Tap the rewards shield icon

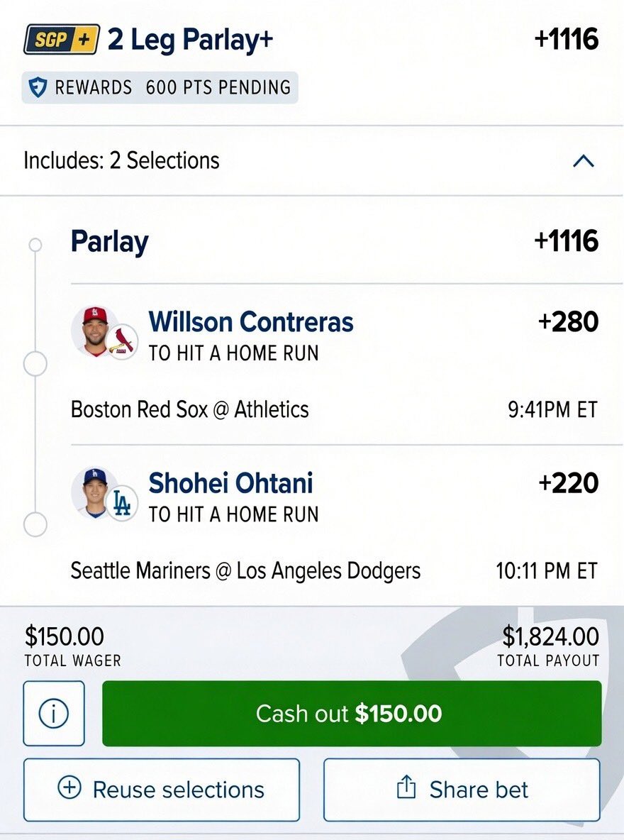click(x=38, y=87)
